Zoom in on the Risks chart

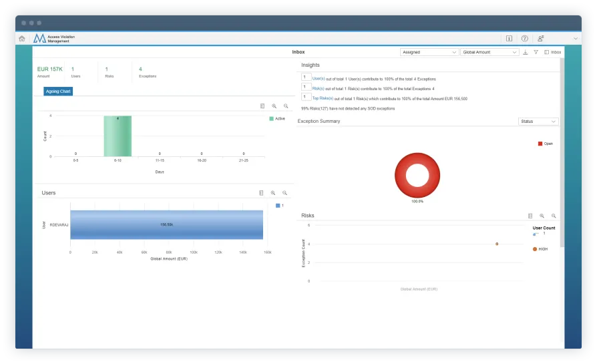542,216
